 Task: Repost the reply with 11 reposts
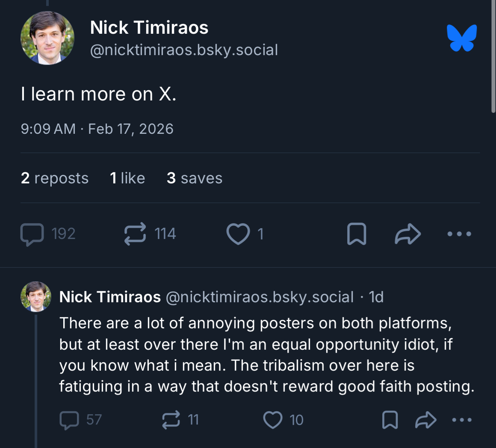[171, 420]
